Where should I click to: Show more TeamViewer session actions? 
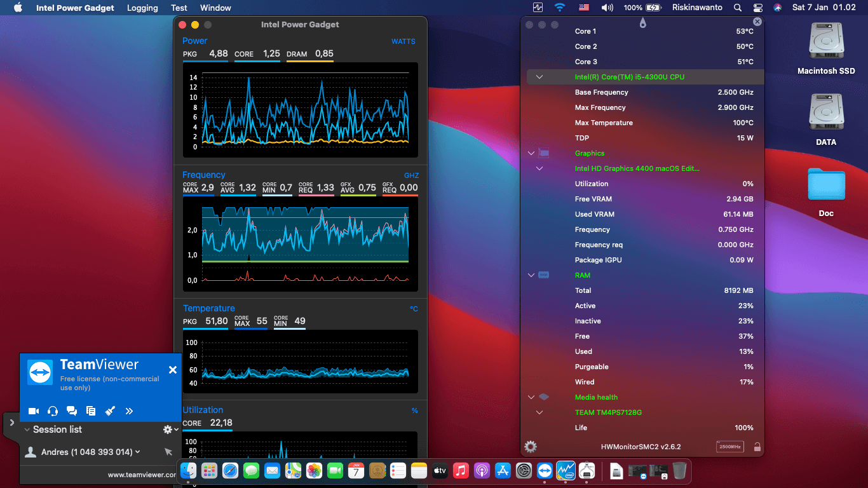[x=129, y=410]
